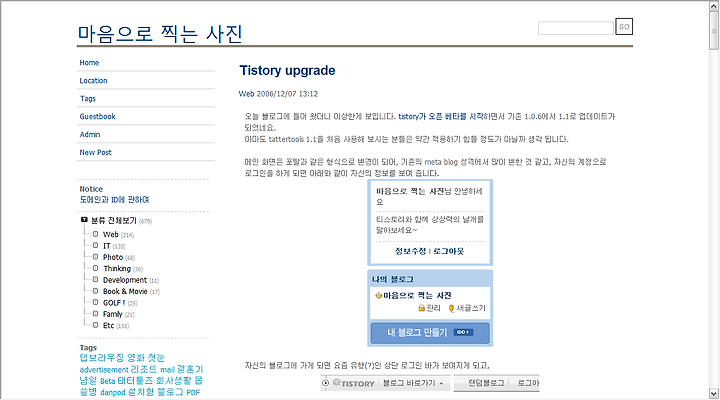Open the Web category

tap(111, 234)
